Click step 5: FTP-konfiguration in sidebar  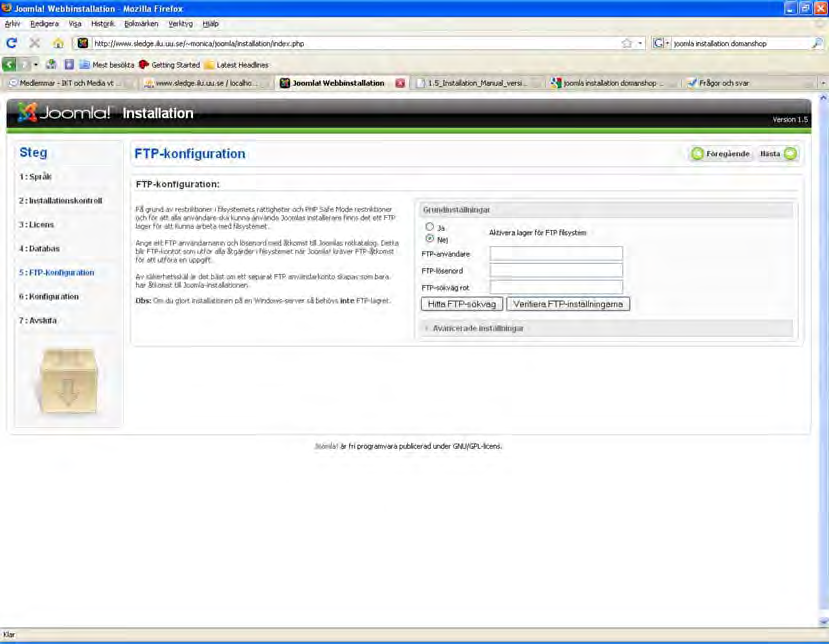[57, 273]
